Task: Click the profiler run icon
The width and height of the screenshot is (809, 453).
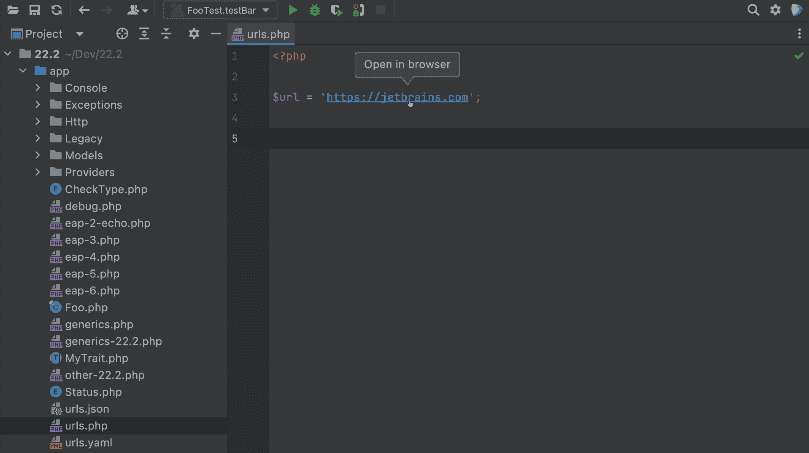Action: click(x=359, y=10)
